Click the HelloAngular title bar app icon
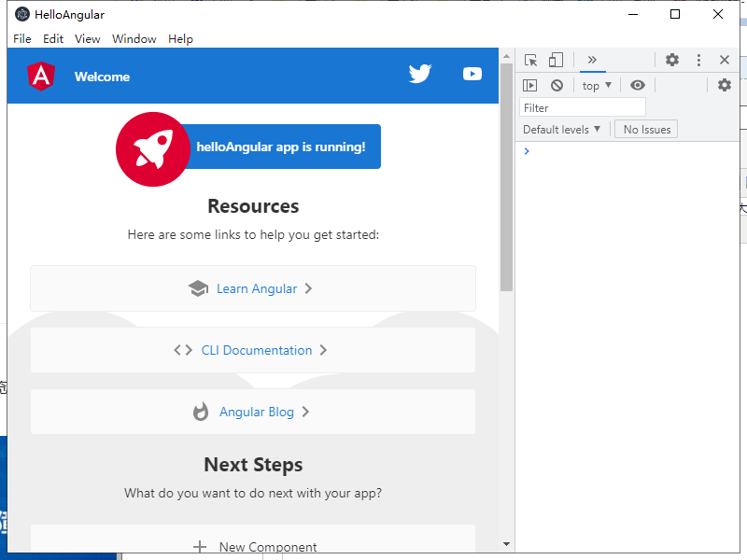Screen dimensions: 747x560 21,14
